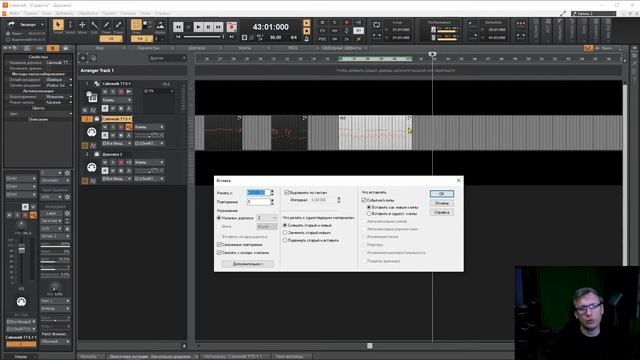Viewport: 640px width, 360px height.
Task: Open Клипы dropdown on selected Cakewalk TTS-1 track
Action: click(149, 127)
